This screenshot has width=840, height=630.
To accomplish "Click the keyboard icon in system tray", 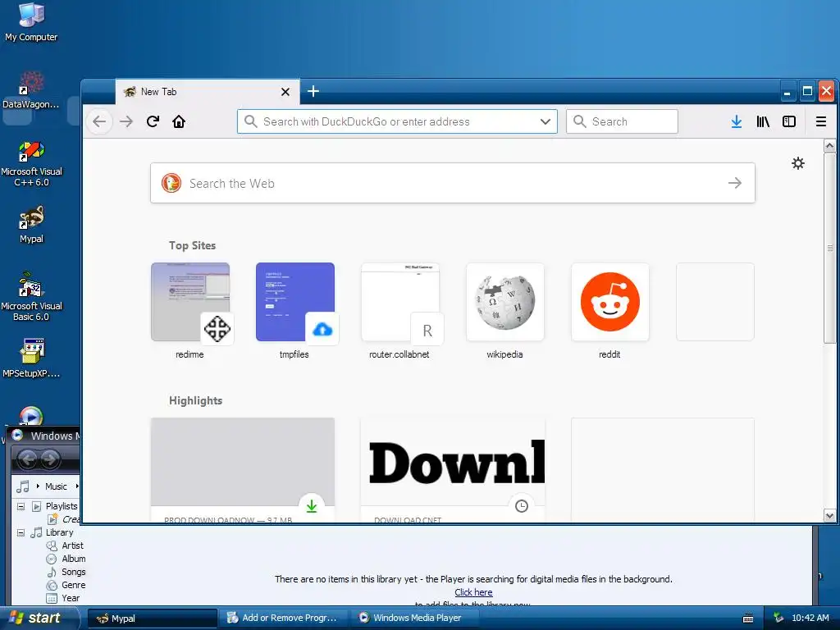I will (x=748, y=619).
